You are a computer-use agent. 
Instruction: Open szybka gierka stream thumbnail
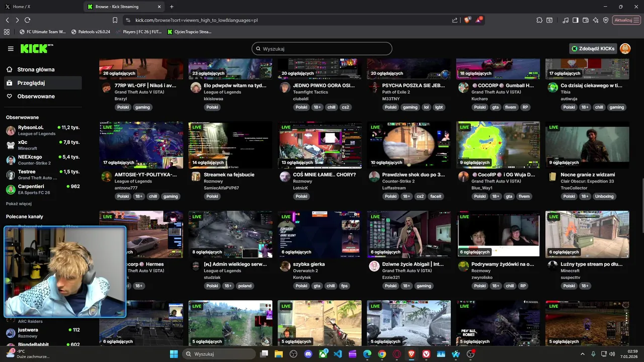[x=319, y=234]
